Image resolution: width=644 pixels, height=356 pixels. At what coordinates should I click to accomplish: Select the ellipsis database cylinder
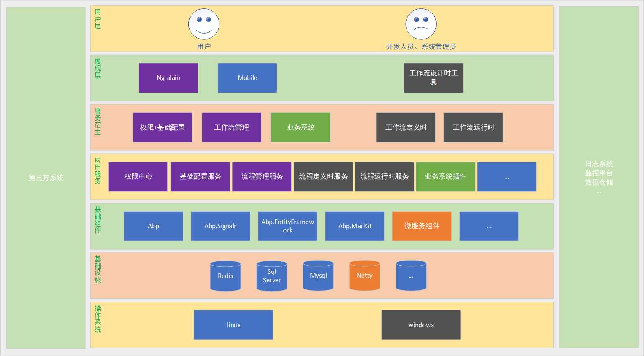coord(411,276)
